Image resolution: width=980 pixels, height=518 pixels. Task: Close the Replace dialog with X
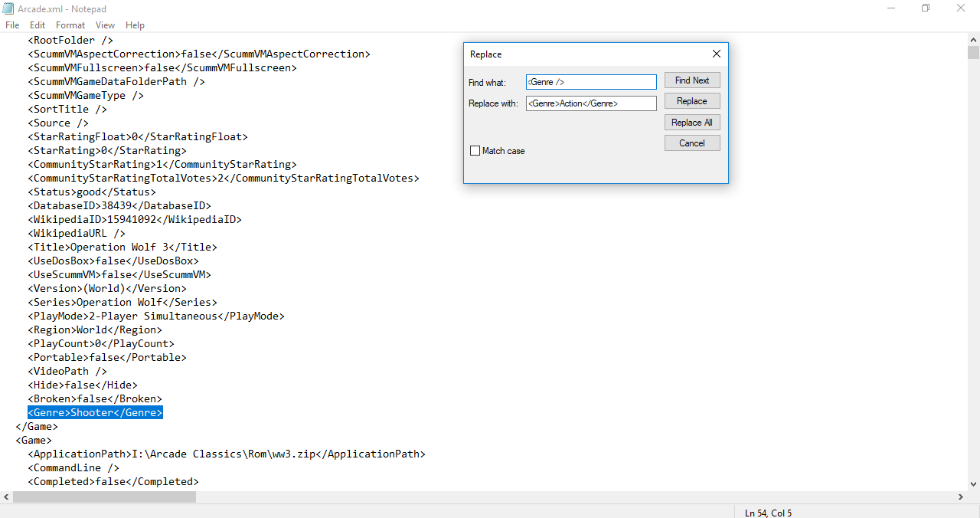tap(716, 54)
